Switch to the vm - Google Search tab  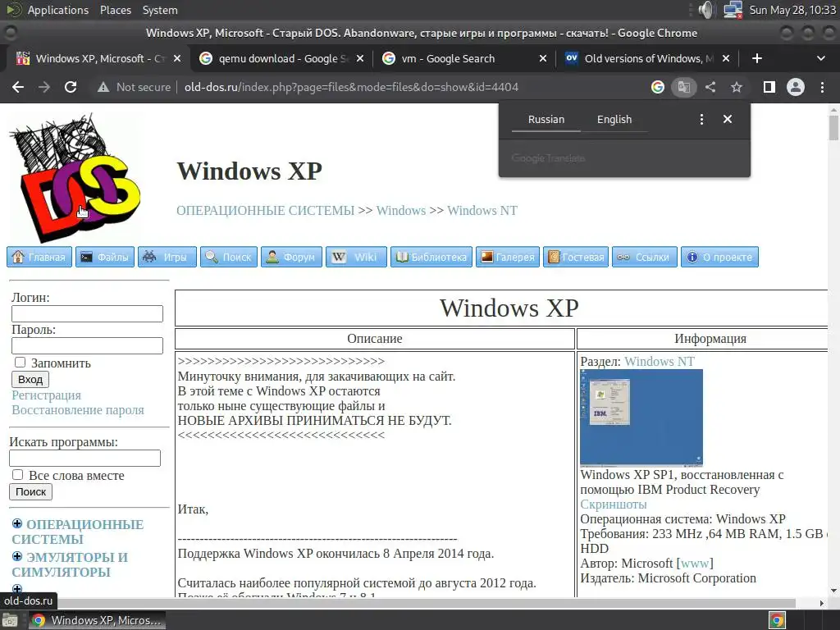pos(463,58)
